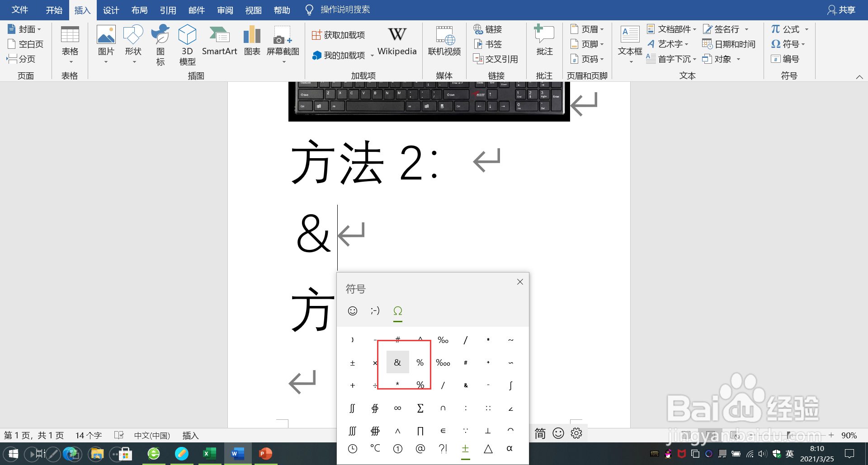
Task: Select the highlighted & symbol in the grid
Action: pos(397,362)
